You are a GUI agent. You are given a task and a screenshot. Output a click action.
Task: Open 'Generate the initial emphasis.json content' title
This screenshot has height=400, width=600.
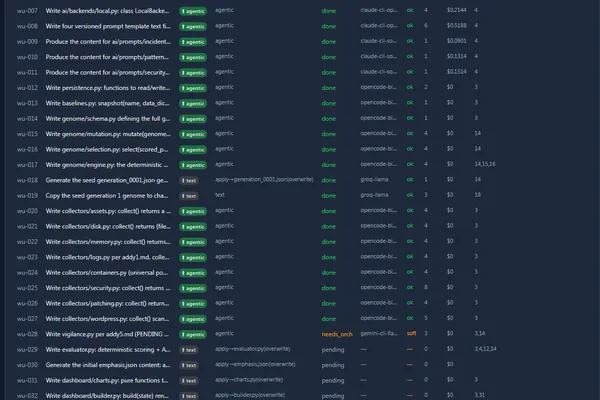pyautogui.click(x=108, y=365)
